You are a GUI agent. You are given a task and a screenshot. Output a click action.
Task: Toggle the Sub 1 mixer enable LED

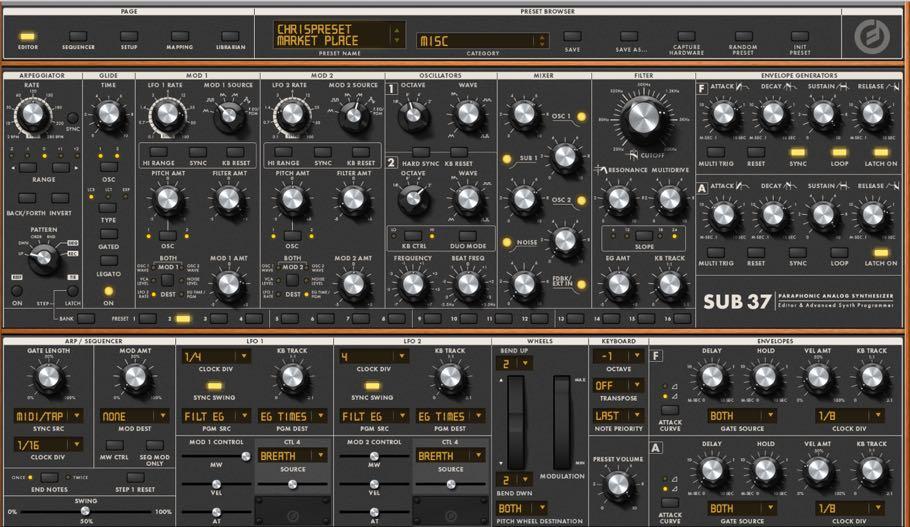[x=507, y=158]
